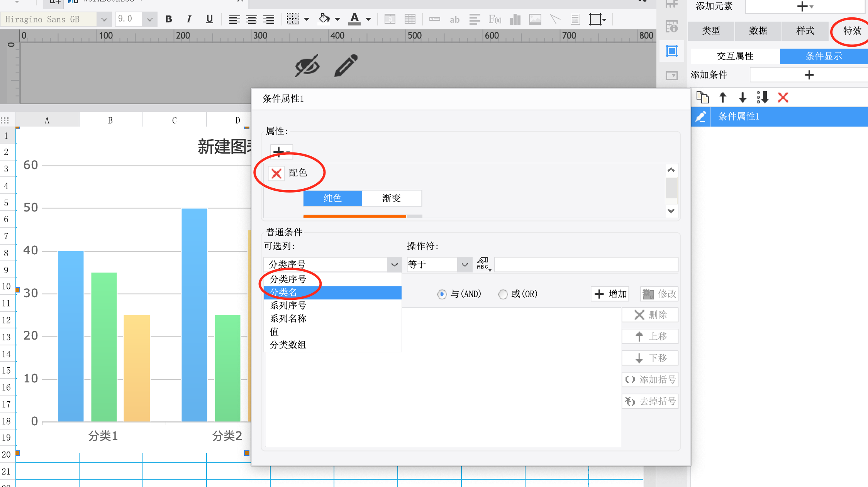Viewport: 868px width, 487px height.
Task: Select the 渐变 gradient option
Action: click(392, 198)
